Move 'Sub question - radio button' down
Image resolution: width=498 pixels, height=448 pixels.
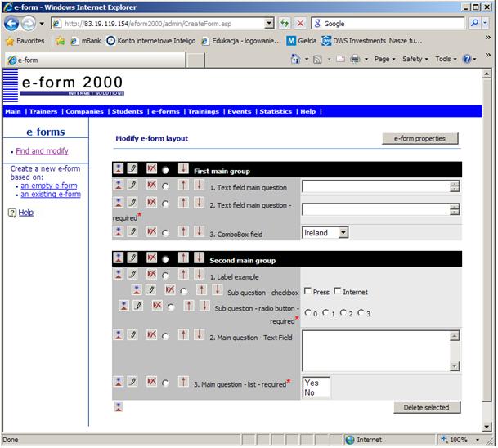(205, 306)
